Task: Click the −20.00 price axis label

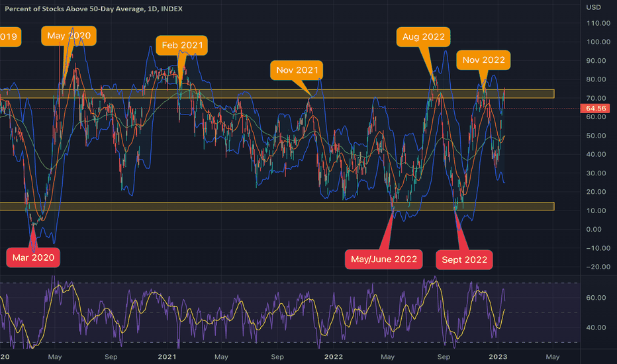Action: (598, 267)
